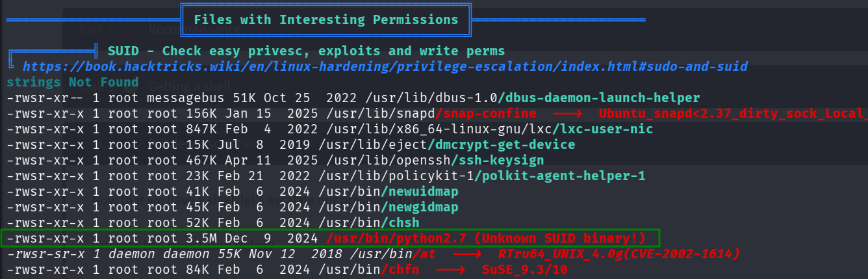Screen dimensions: 868x279
Task: Click the SuSE_9.3/10 exploit text
Action: click(525, 269)
